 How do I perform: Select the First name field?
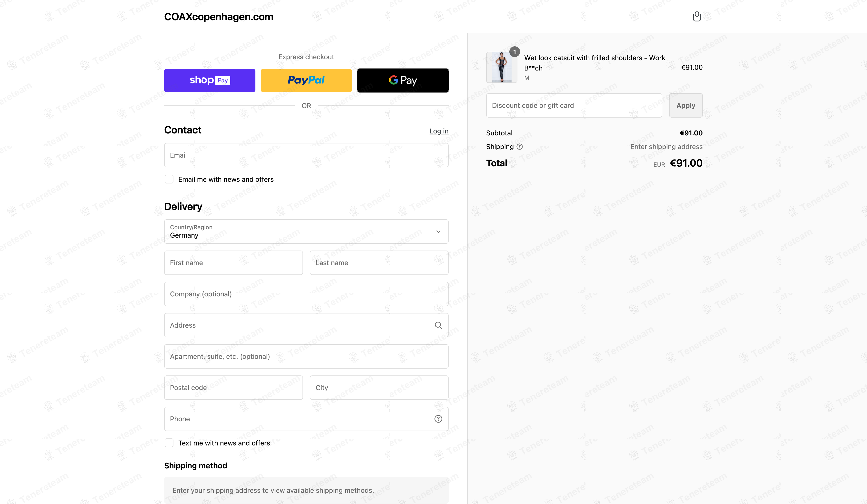coord(234,263)
